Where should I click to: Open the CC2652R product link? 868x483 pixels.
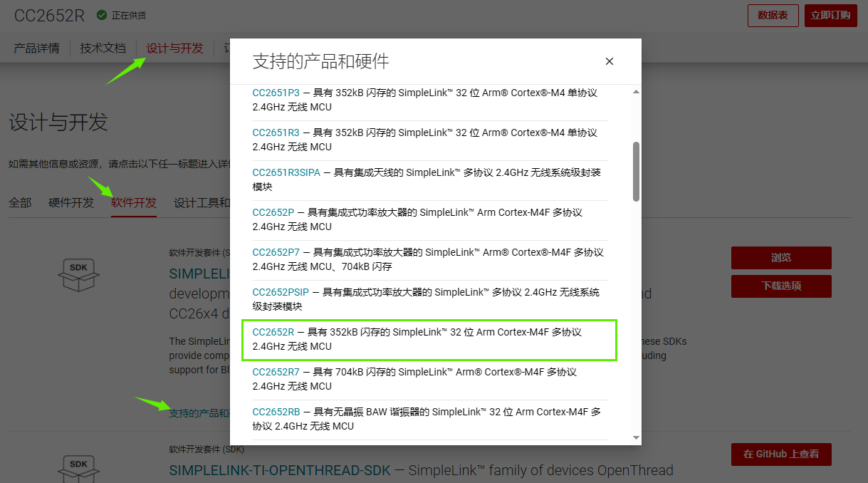pos(273,332)
